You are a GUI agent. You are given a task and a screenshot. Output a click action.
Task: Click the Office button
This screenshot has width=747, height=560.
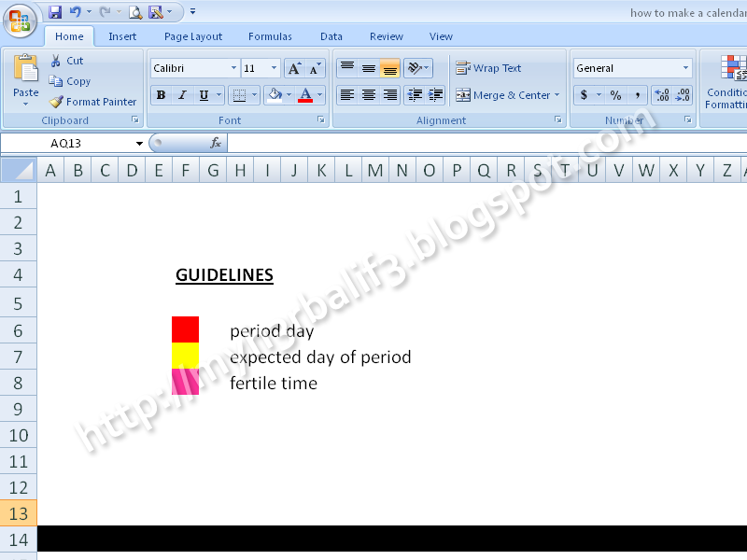point(20,21)
